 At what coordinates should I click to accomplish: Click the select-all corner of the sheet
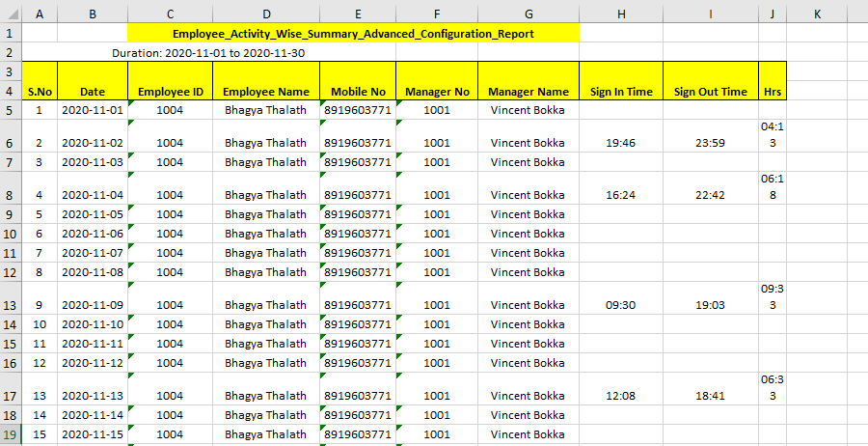tap(10, 14)
